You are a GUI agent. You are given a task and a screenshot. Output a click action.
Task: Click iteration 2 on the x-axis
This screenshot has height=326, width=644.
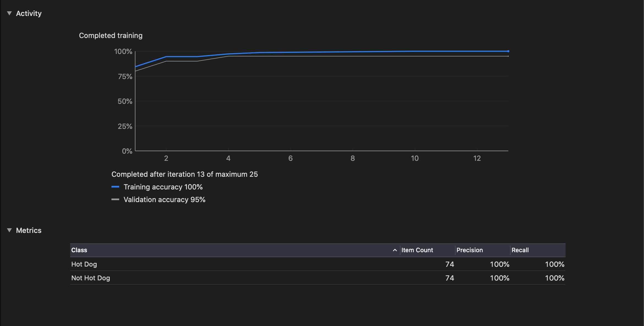(x=166, y=158)
